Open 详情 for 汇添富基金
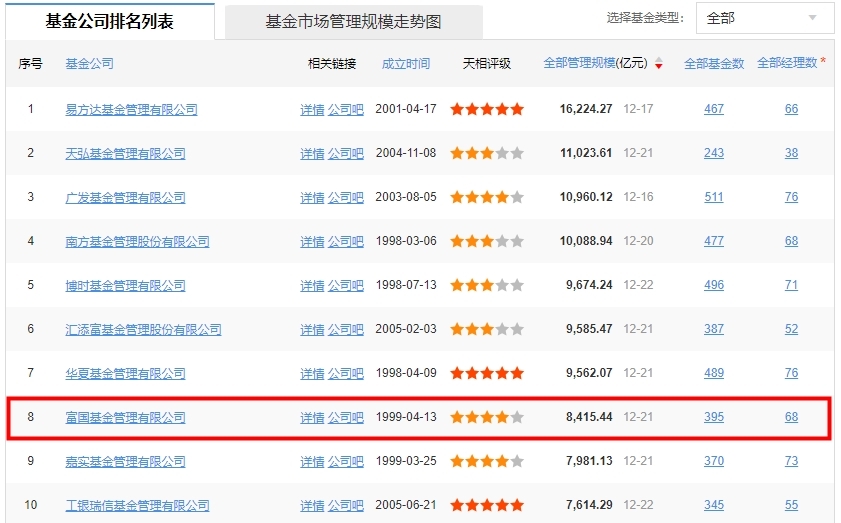This screenshot has width=841, height=523. pyautogui.click(x=312, y=329)
